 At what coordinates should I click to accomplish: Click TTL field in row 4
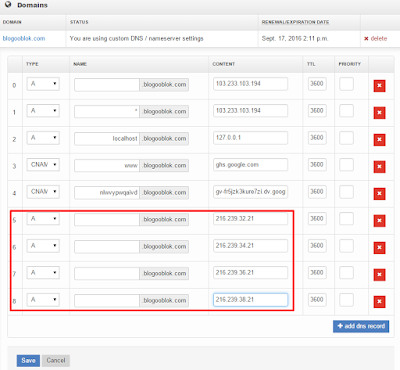317,192
